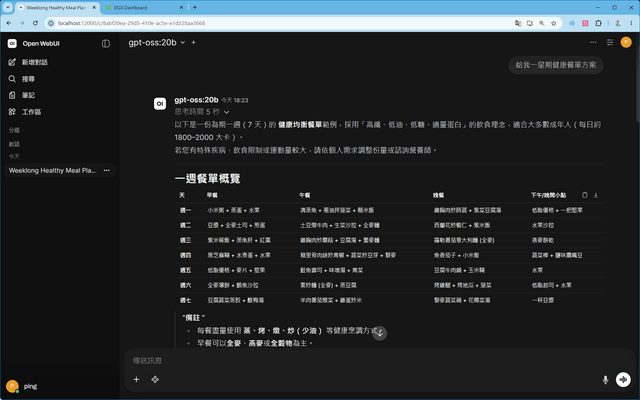The height and width of the screenshot is (400, 640).
Task: Download the meal plan table as CSV
Action: 596,195
